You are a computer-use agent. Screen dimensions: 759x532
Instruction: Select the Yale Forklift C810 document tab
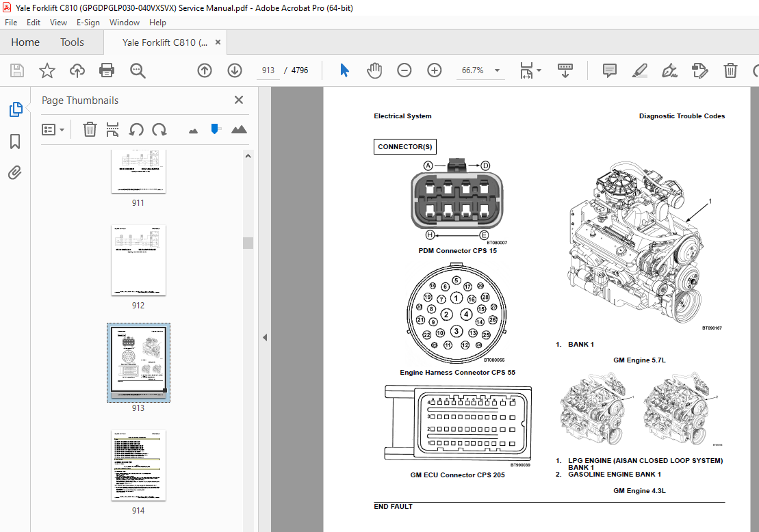(164, 42)
